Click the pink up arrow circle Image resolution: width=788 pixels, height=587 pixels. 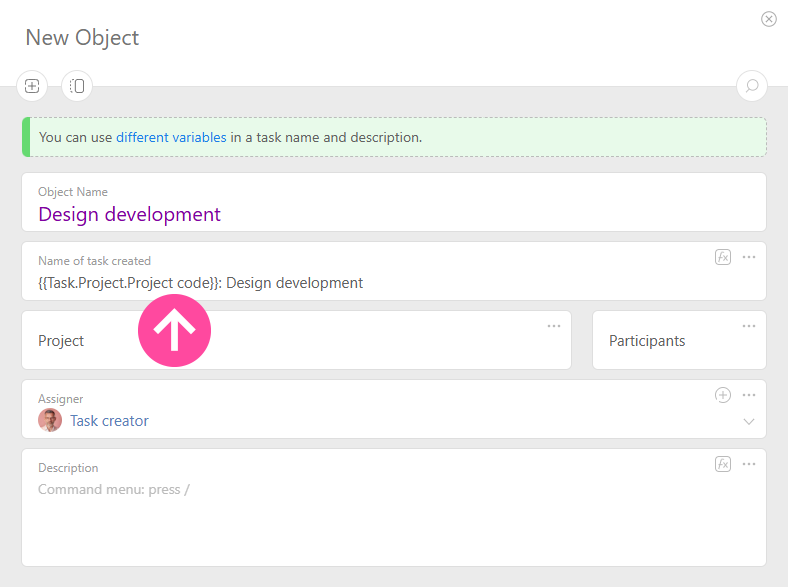174,330
